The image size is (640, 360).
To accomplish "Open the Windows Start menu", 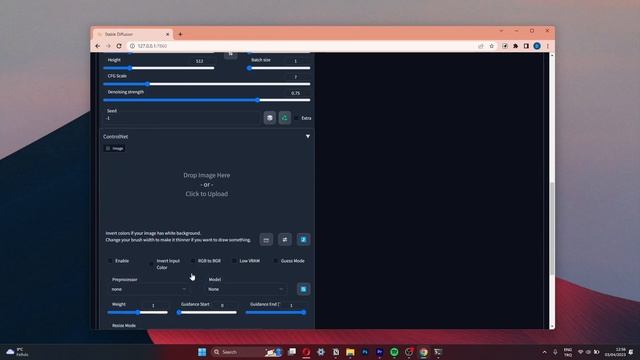I will (202, 352).
